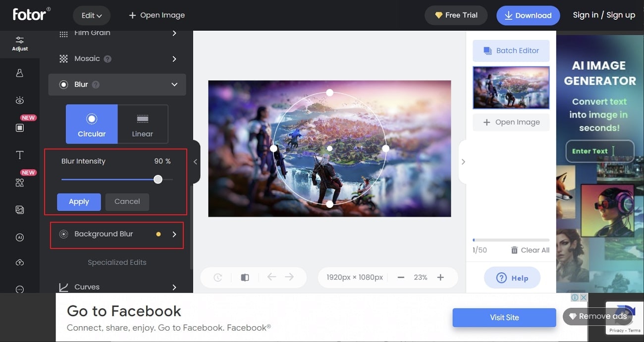Close the Facebook ad with X
This screenshot has height=342, width=644.
[x=584, y=297]
